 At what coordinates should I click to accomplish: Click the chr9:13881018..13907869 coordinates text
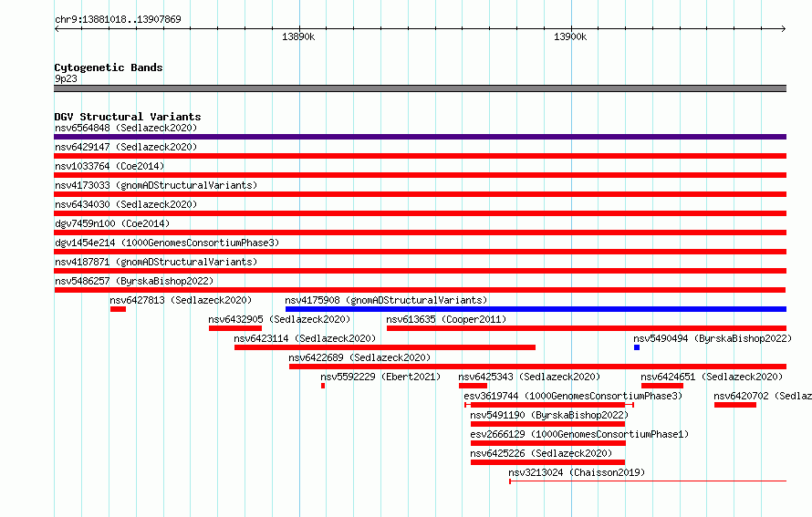tap(118, 19)
